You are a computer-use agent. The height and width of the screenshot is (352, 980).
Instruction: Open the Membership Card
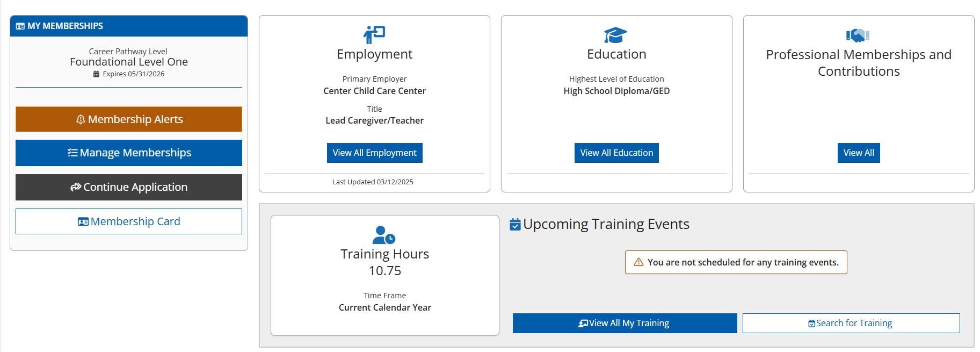point(129,221)
